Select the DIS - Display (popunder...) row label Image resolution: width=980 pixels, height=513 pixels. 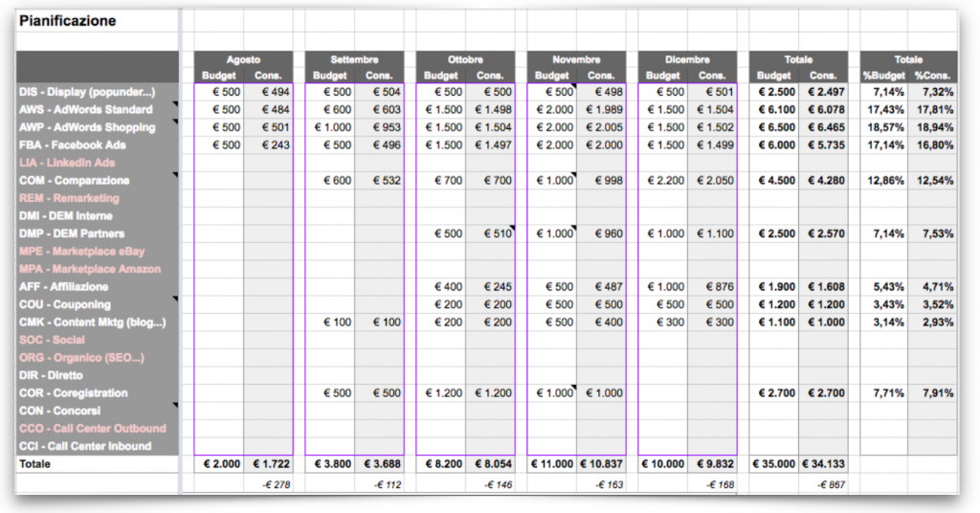[87, 92]
